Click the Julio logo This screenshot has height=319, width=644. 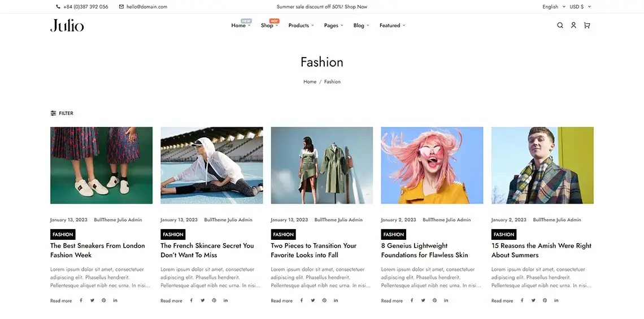67,25
